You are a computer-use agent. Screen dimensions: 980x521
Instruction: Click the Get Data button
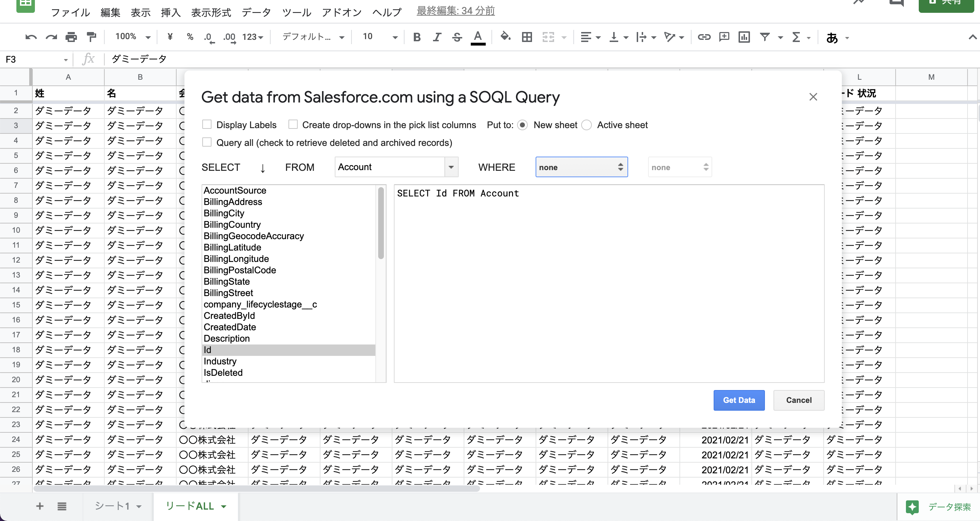tap(739, 400)
